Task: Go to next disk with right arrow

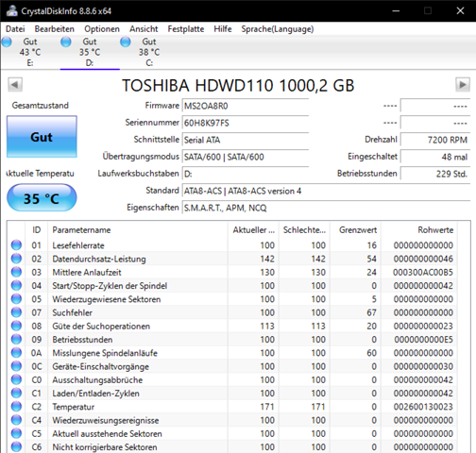Action: [463, 85]
